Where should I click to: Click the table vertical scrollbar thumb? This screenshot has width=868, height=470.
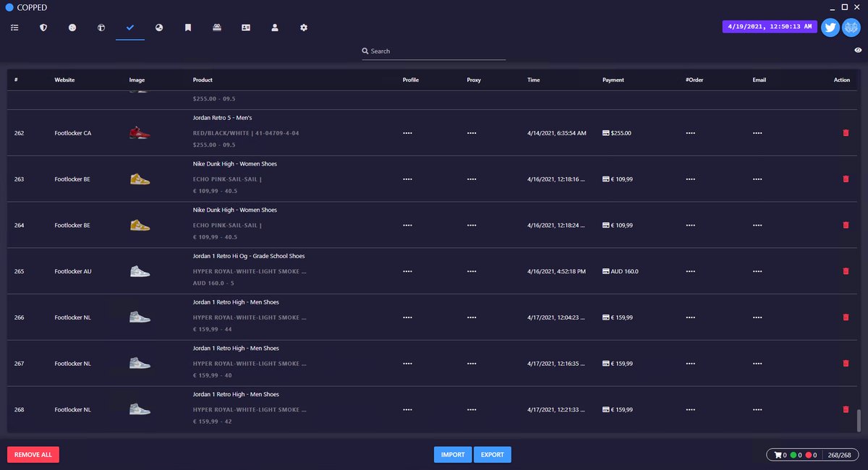[859, 420]
